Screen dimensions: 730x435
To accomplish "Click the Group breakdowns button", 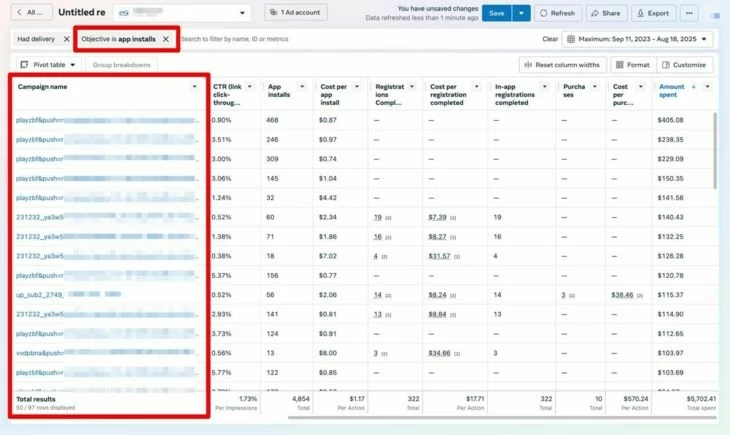I will point(121,65).
